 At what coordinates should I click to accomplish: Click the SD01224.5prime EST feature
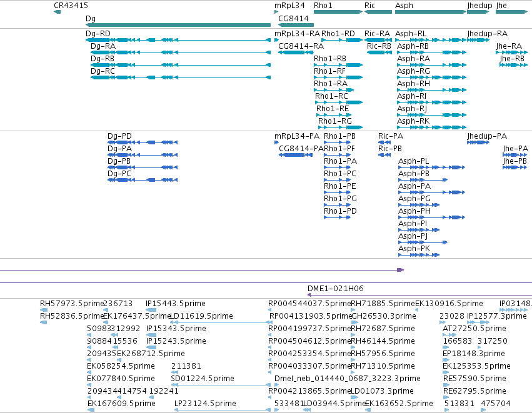pyautogui.click(x=221, y=385)
